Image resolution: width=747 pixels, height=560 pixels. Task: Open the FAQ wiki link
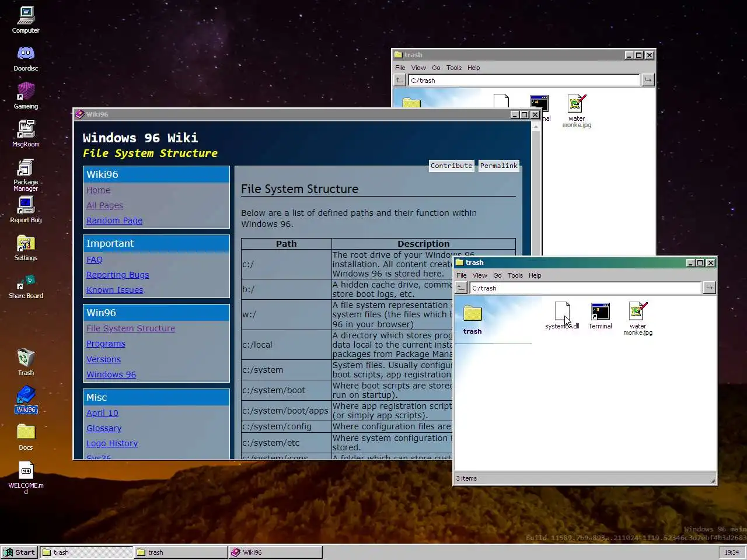pyautogui.click(x=95, y=260)
